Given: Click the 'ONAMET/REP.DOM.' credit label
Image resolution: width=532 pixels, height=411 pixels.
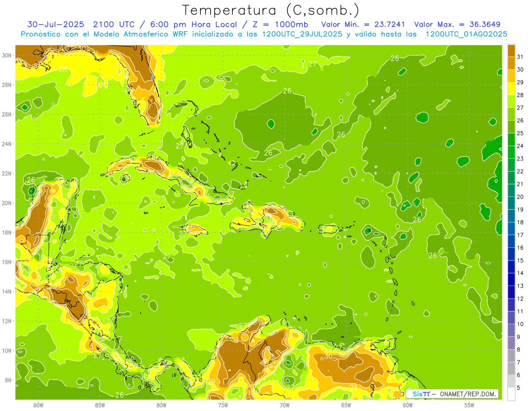Looking at the screenshot, I should click(467, 394).
